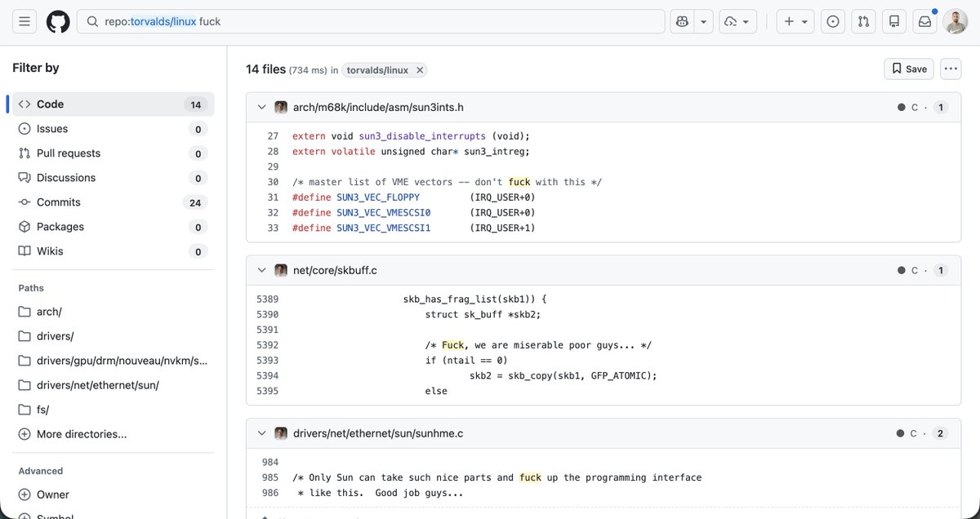Select the Commits filter
Screen dimensions: 980x519
(113, 202)
